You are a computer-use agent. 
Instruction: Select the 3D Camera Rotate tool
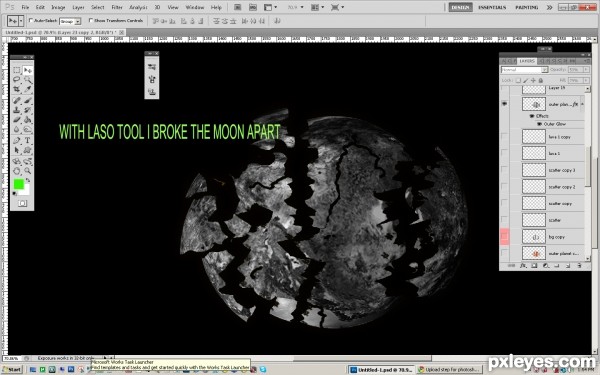pyautogui.click(x=28, y=161)
